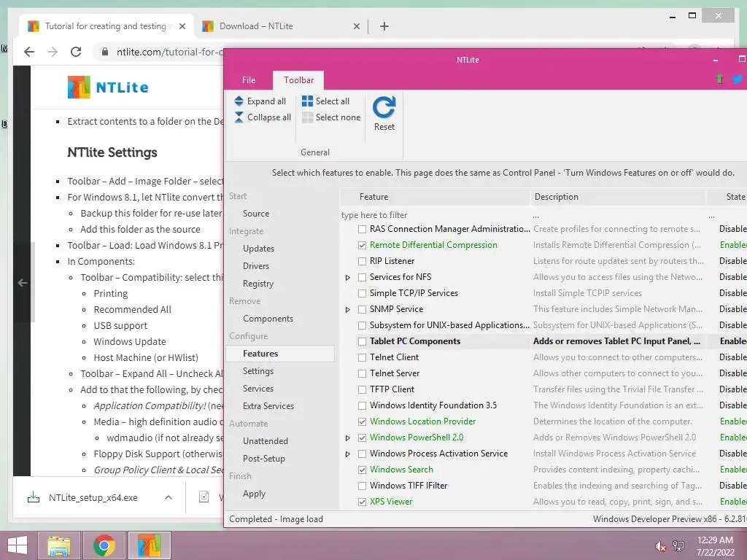This screenshot has height=560, width=747.
Task: Click the padlock site info icon
Action: point(105,52)
